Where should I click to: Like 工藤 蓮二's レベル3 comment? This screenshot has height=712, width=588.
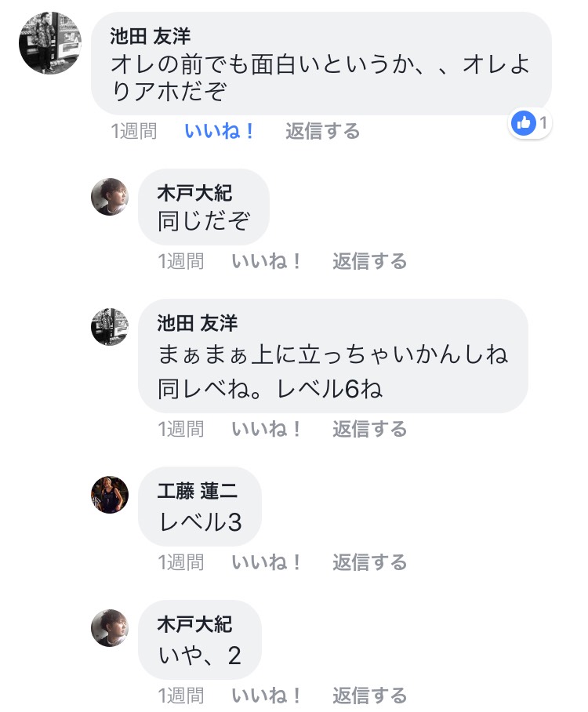tap(267, 562)
